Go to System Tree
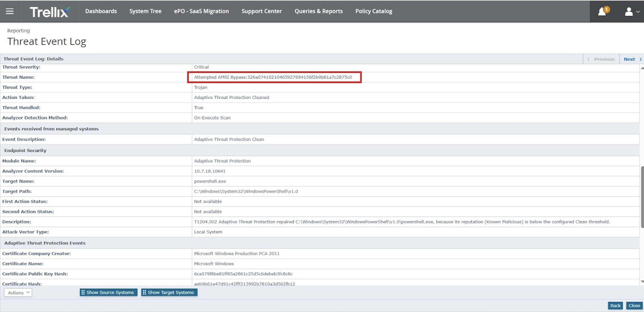The image size is (644, 312). click(145, 11)
